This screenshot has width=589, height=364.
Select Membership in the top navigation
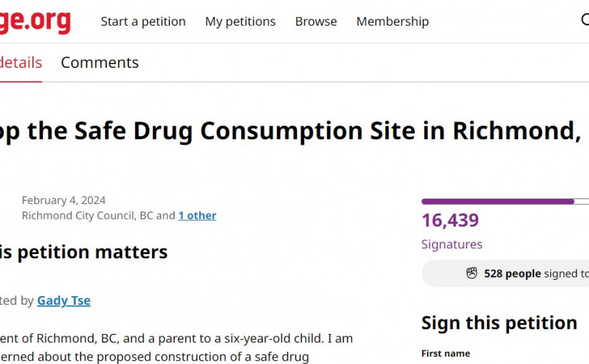[392, 21]
